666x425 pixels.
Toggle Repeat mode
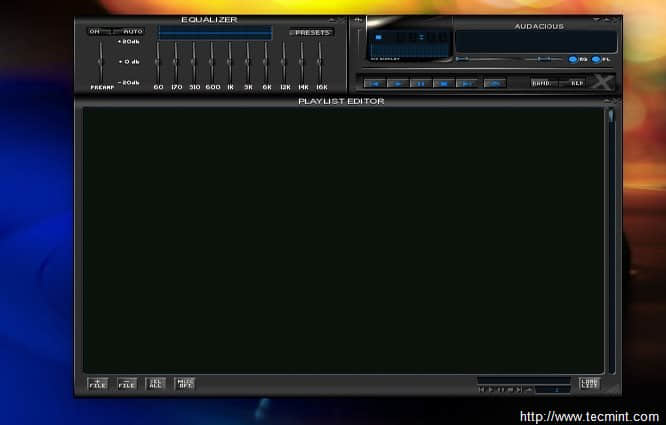click(572, 83)
